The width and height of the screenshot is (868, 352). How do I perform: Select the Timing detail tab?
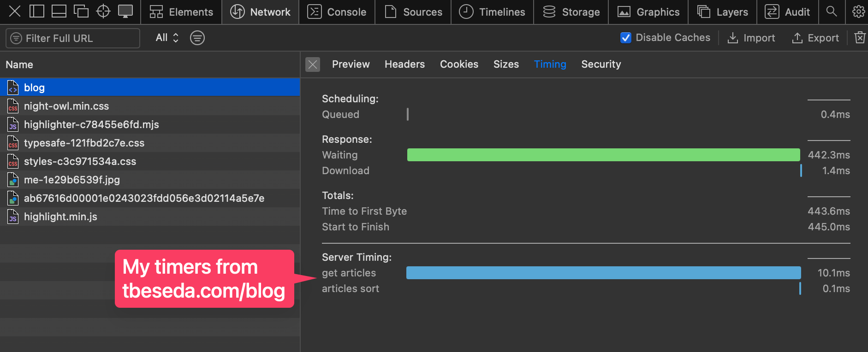pyautogui.click(x=550, y=64)
